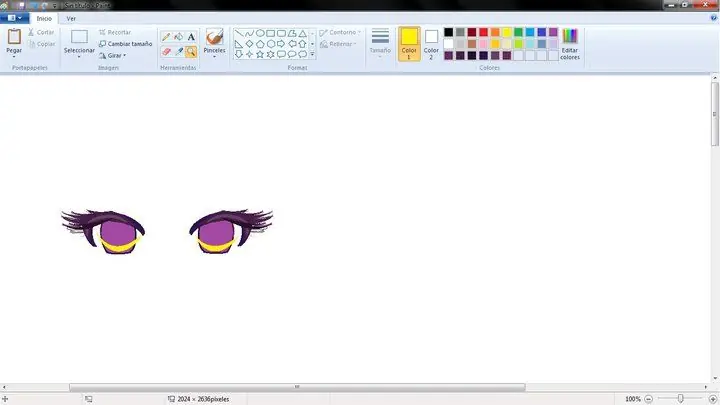Choose the straight Line shape
The width and height of the screenshot is (720, 405).
[x=239, y=34]
